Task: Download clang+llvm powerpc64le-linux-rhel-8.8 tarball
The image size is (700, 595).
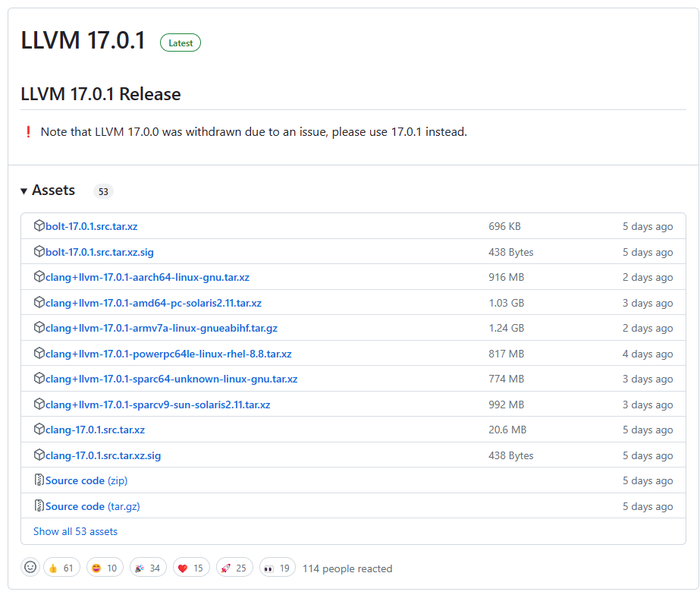Action: (x=168, y=354)
